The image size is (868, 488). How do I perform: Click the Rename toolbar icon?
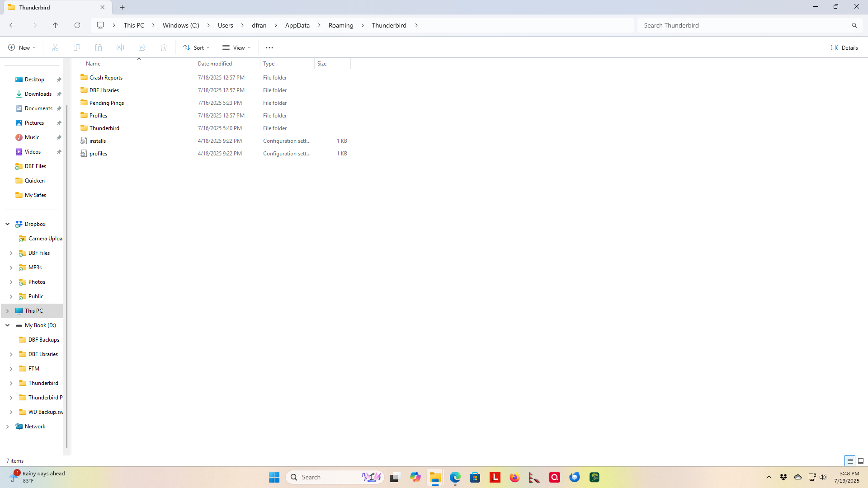[120, 47]
